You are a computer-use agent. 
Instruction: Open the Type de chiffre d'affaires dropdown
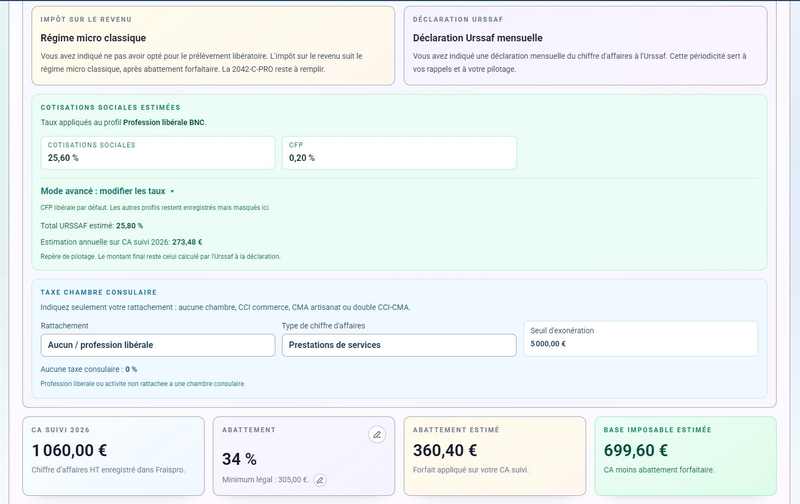click(399, 345)
